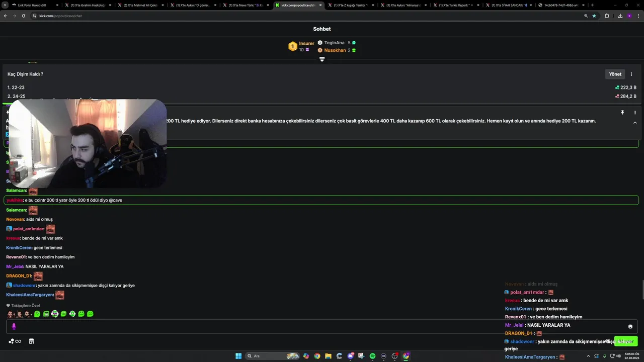Unpin the pinned message with pin icon
The height and width of the screenshot is (362, 644).
point(622,113)
